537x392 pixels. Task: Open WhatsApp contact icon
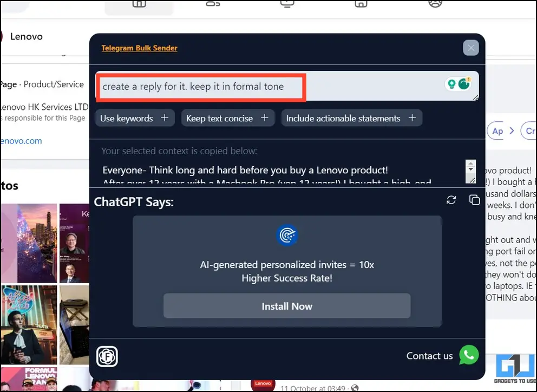[469, 355]
